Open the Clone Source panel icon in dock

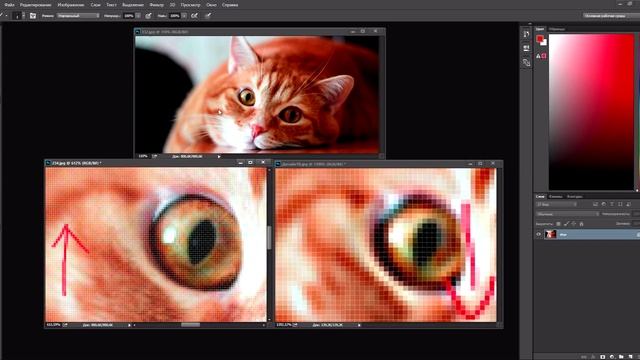[x=526, y=62]
